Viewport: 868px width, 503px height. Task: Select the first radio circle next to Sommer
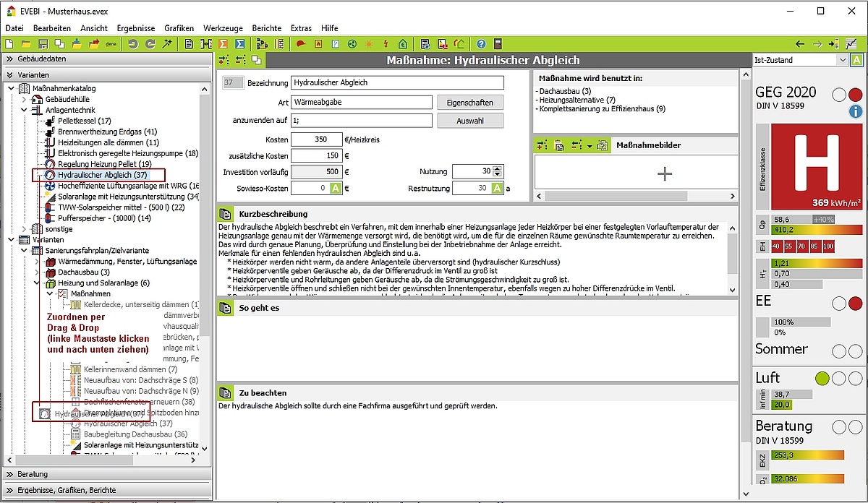coord(839,351)
